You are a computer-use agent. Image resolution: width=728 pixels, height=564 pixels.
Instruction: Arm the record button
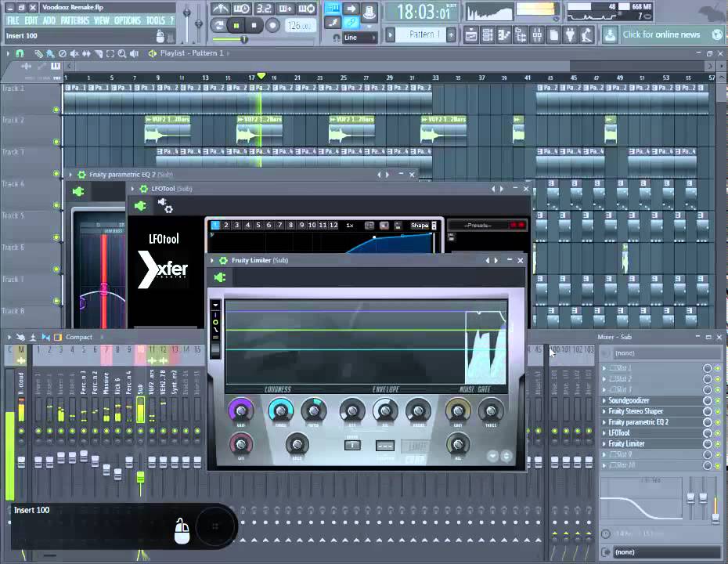point(272,25)
